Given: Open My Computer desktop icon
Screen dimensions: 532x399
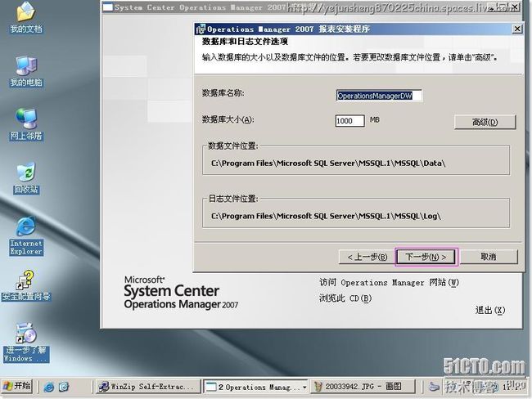Looking at the screenshot, I should tap(26, 71).
